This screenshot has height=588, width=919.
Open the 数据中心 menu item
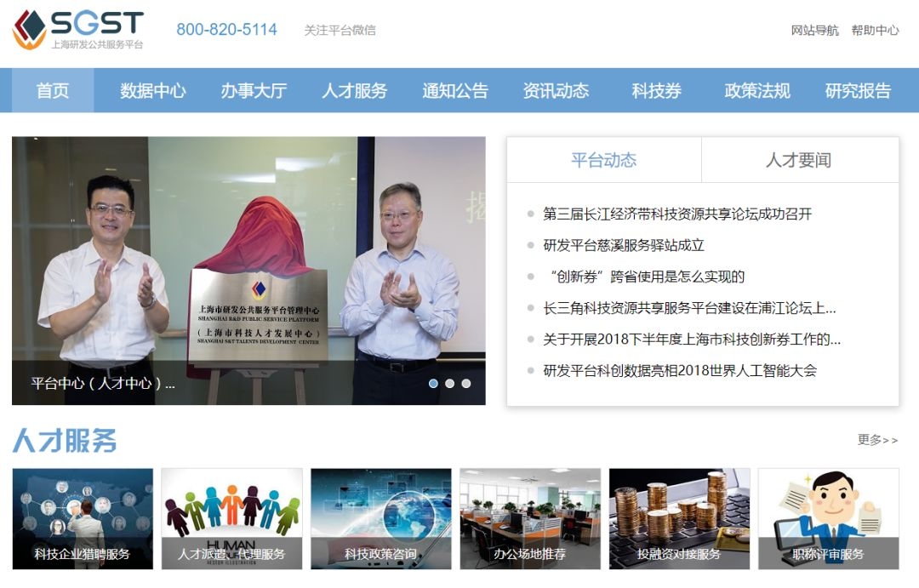pos(153,90)
